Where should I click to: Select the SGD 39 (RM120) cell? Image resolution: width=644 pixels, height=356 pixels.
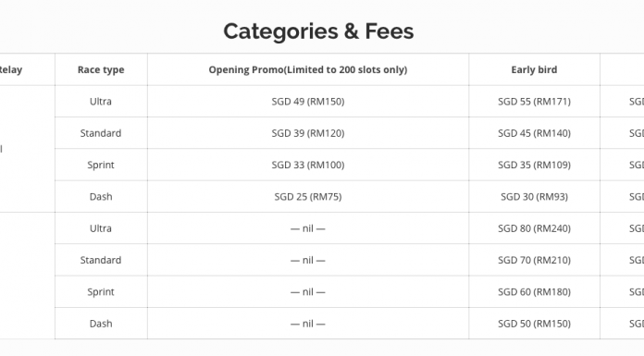point(308,133)
